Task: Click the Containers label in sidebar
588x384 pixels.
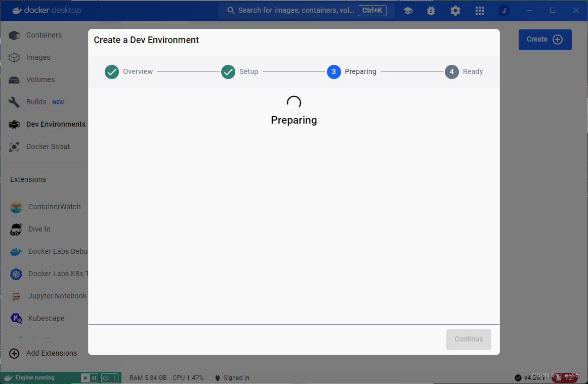Action: 44,35
